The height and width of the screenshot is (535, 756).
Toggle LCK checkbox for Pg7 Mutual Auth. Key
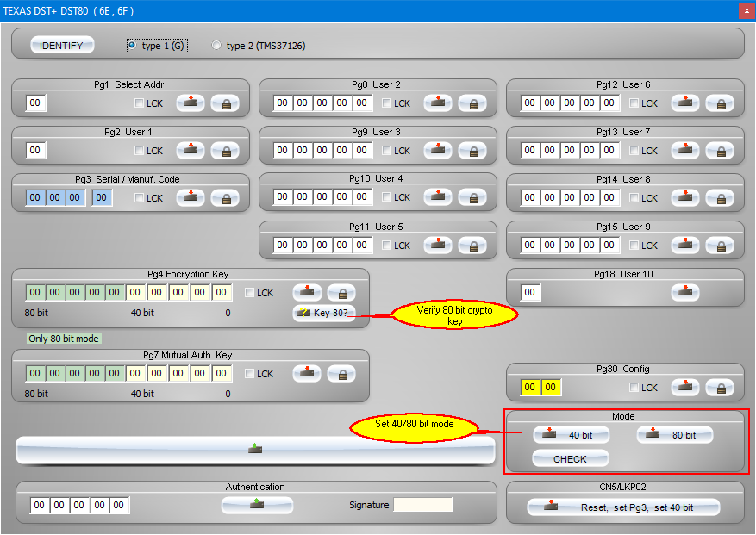(x=249, y=374)
